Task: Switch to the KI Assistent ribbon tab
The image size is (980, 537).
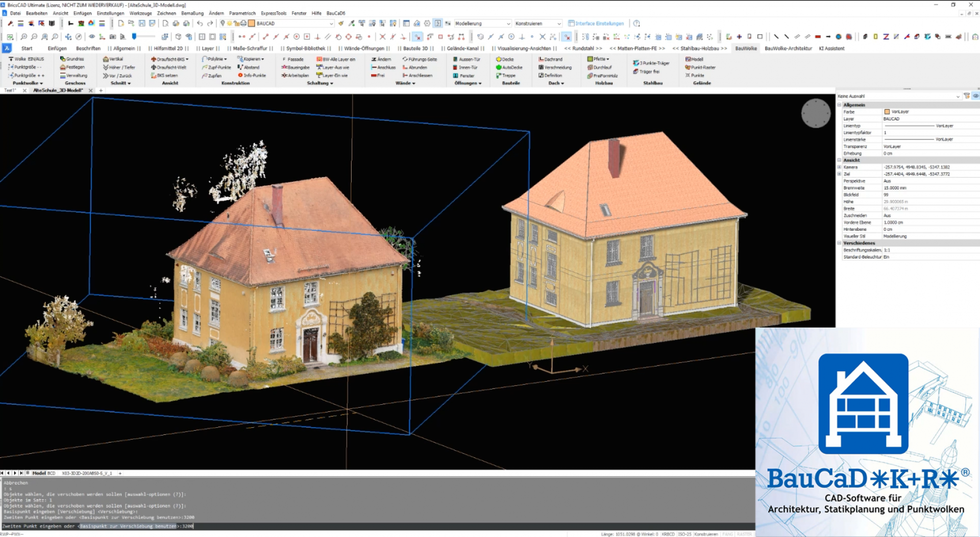Action: 831,48
